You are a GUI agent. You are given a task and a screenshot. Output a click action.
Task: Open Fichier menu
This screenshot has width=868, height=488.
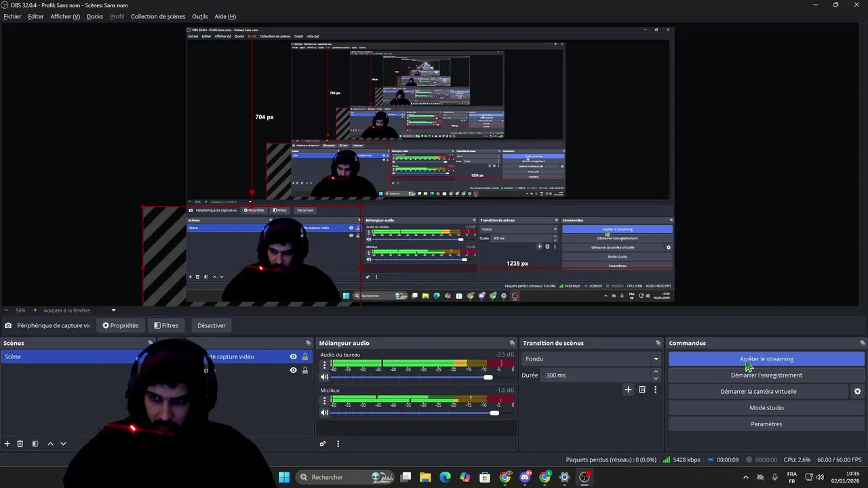pyautogui.click(x=12, y=16)
